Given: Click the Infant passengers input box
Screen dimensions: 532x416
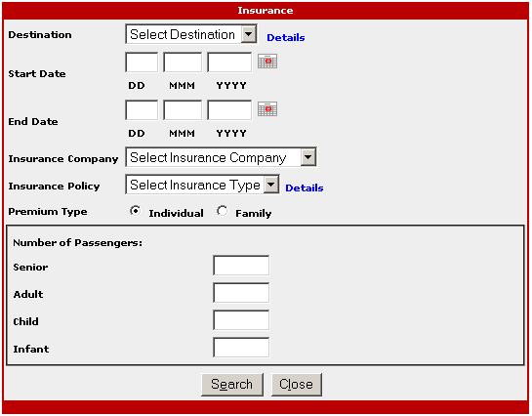Looking at the screenshot, I should 241,347.
